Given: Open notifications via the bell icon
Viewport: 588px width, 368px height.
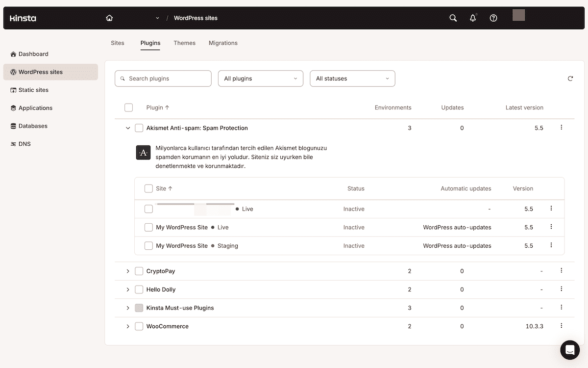Looking at the screenshot, I should click(472, 18).
